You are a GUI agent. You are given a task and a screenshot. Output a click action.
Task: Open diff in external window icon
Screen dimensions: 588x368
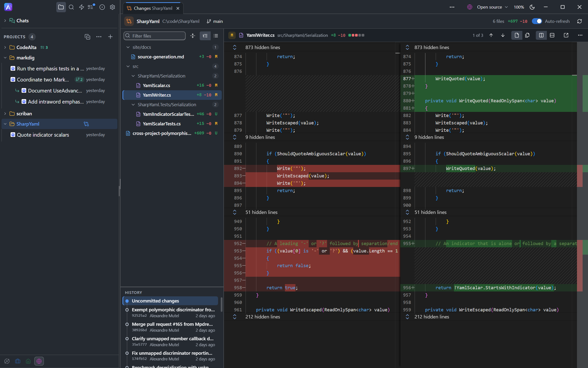(566, 35)
